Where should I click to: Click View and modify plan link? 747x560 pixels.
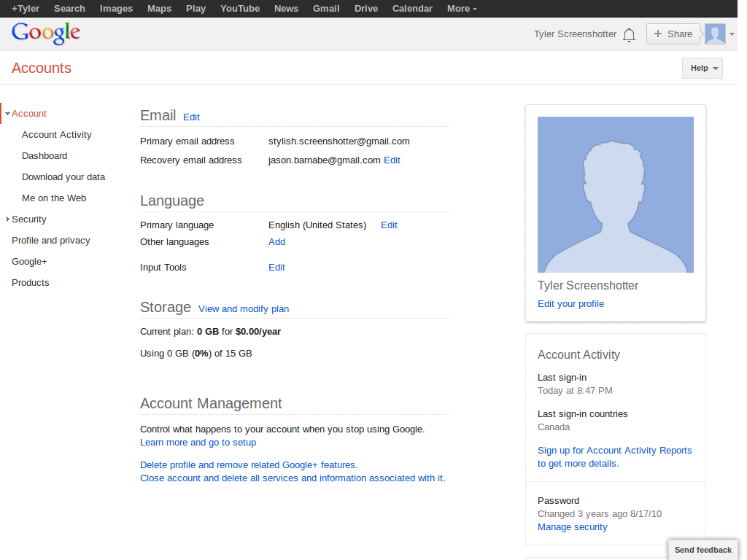(244, 309)
